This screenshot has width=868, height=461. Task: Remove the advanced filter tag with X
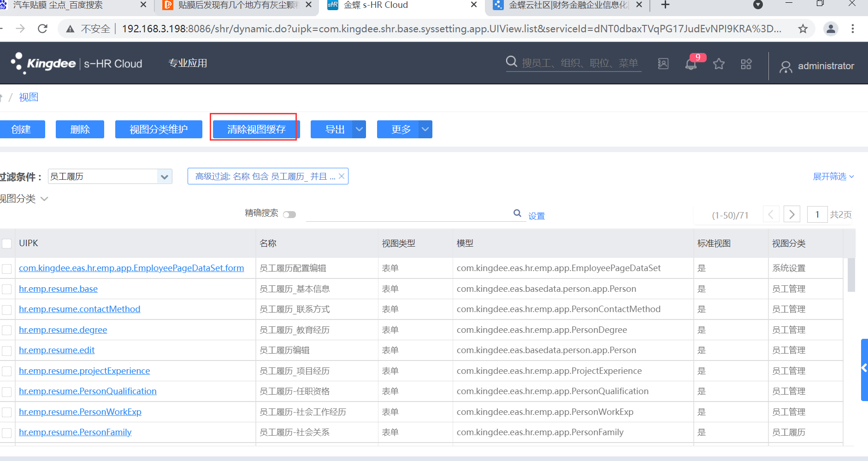tap(342, 176)
